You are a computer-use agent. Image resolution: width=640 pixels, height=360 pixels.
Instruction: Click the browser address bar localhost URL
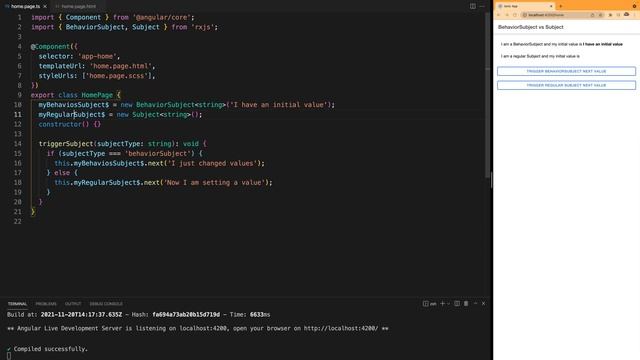click(546, 15)
